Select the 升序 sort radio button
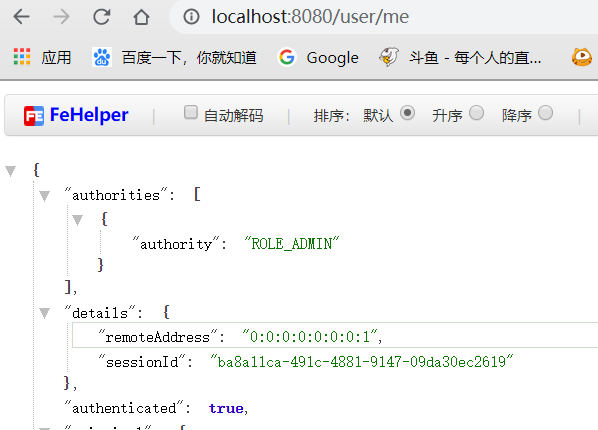Image resolution: width=598 pixels, height=430 pixels. 476,113
